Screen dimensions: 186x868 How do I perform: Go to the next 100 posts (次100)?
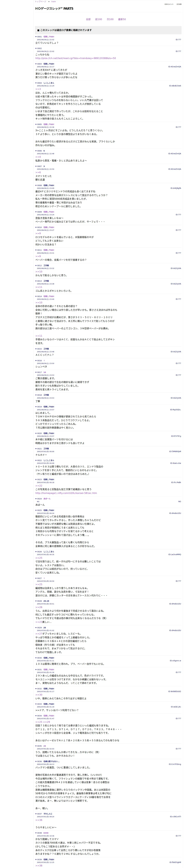click(110, 19)
